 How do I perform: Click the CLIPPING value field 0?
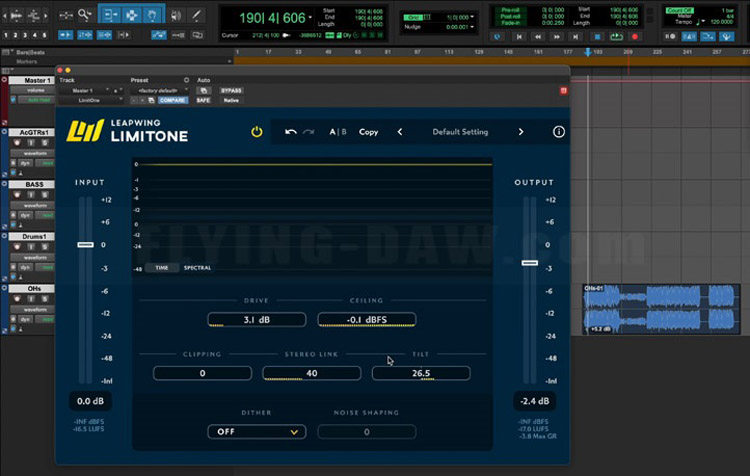click(202, 373)
